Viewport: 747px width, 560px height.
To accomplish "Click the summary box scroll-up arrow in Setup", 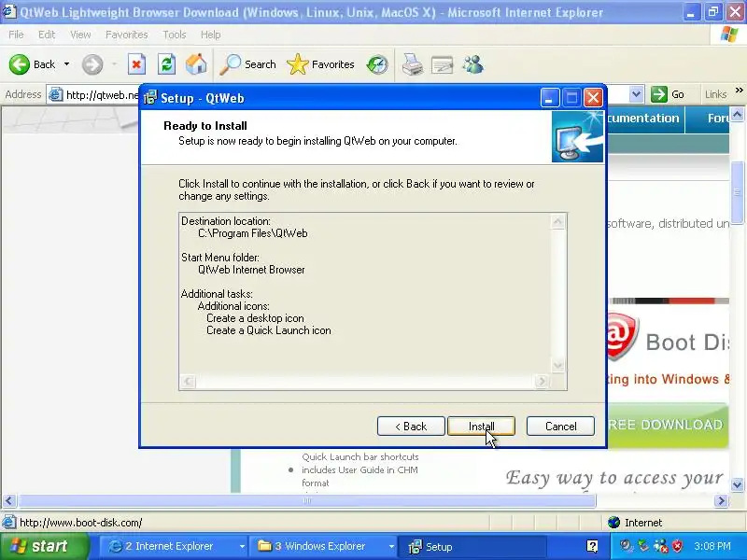I will (x=558, y=221).
